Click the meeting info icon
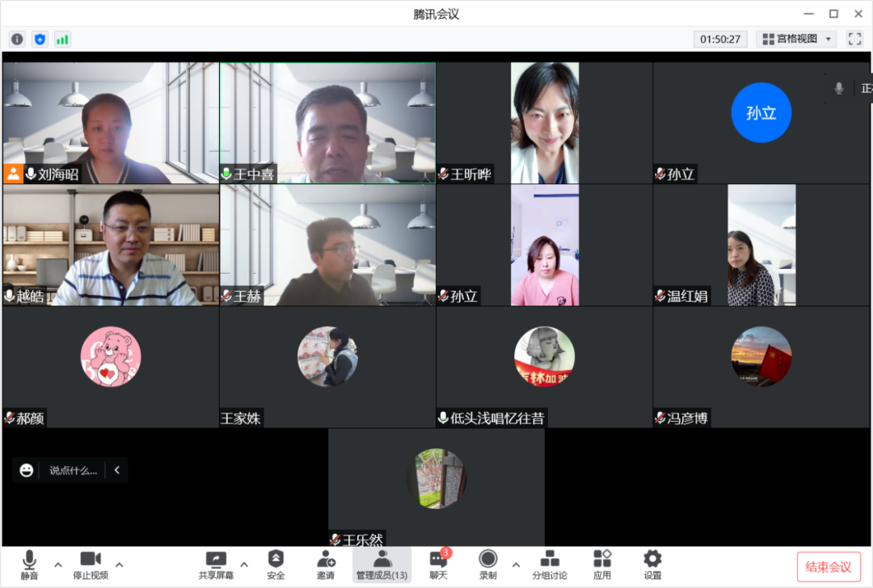Image resolution: width=873 pixels, height=588 pixels. tap(17, 39)
